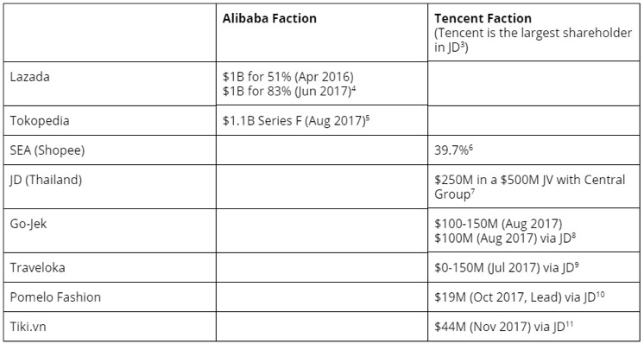Screen dimensions: 644x344
Task: Select the Go-Jek row label
Action: (28, 224)
